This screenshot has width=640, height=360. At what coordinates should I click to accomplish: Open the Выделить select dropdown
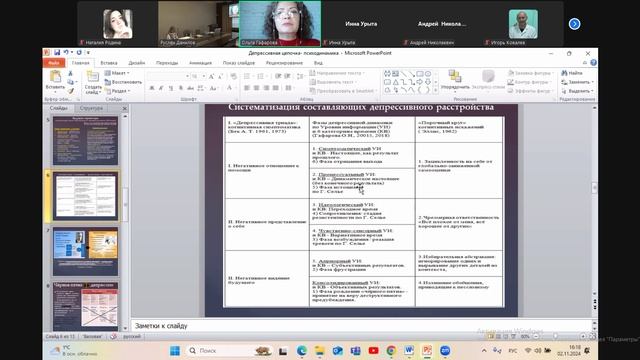[x=578, y=91]
